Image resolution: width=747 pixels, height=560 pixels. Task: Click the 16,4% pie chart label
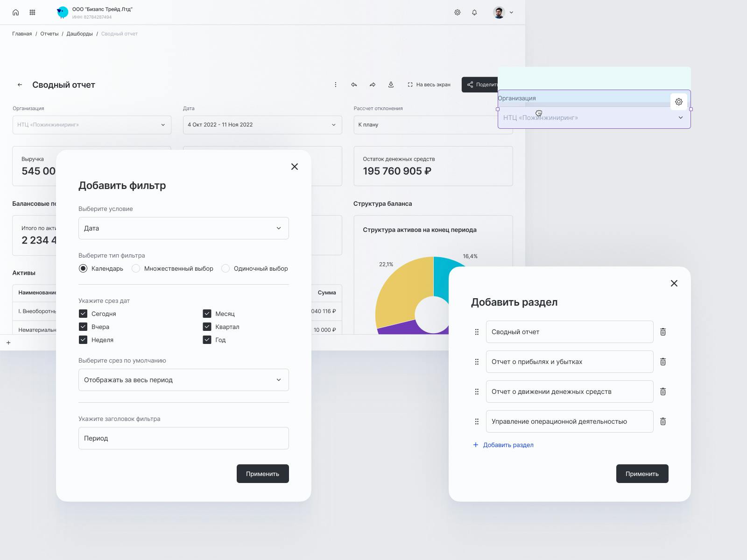tap(470, 256)
